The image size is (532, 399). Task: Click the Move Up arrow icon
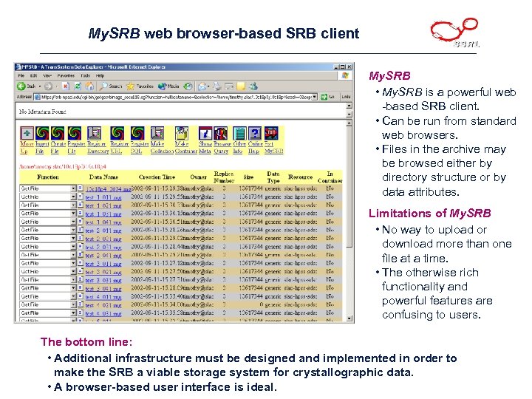[x=27, y=133]
